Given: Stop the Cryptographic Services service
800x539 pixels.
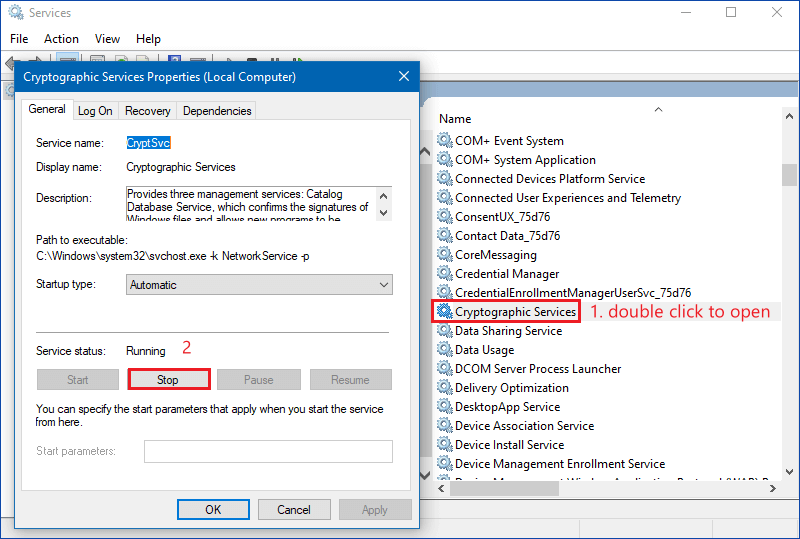Looking at the screenshot, I should pyautogui.click(x=168, y=380).
